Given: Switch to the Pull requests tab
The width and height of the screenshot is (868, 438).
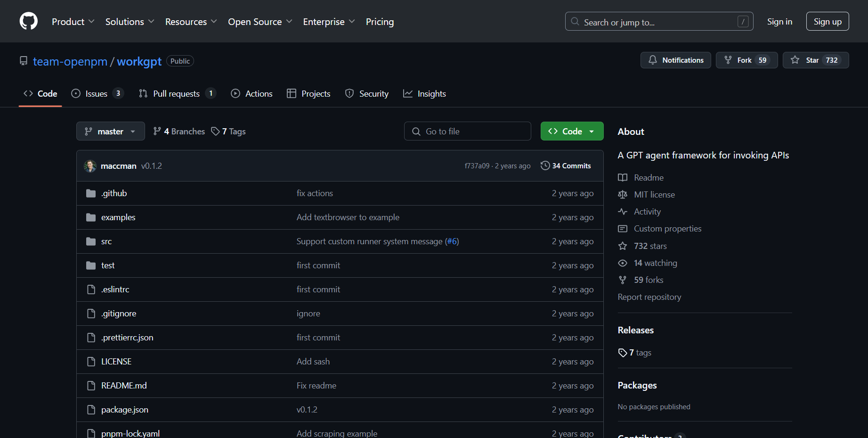Looking at the screenshot, I should 177,94.
